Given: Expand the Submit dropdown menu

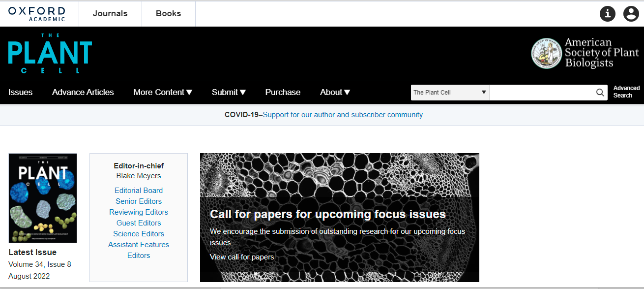Looking at the screenshot, I should [x=229, y=93].
